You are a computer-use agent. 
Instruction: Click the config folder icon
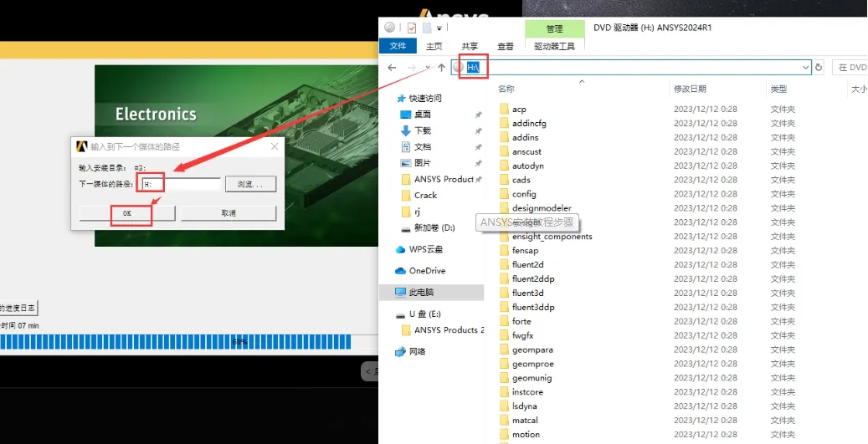pos(504,193)
